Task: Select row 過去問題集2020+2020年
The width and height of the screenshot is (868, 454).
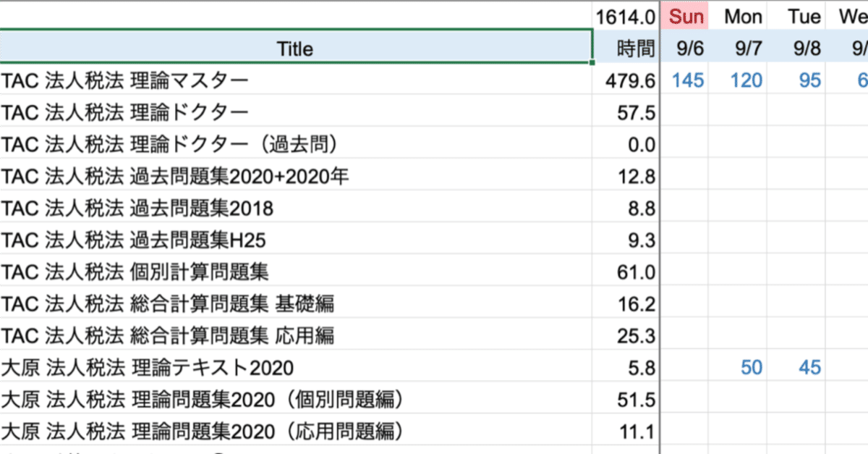Action: [295, 176]
